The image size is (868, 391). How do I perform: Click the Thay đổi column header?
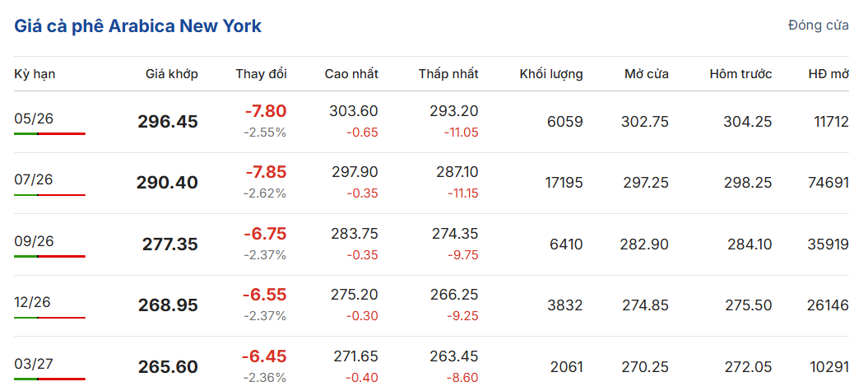261,74
